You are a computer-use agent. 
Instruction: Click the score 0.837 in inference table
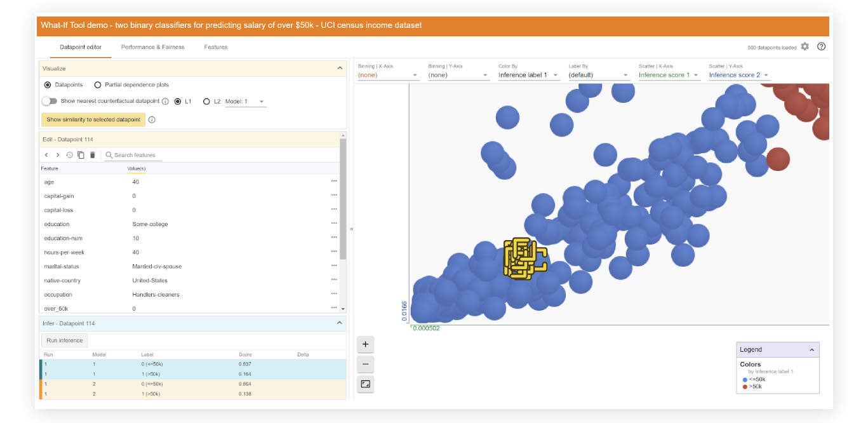244,364
